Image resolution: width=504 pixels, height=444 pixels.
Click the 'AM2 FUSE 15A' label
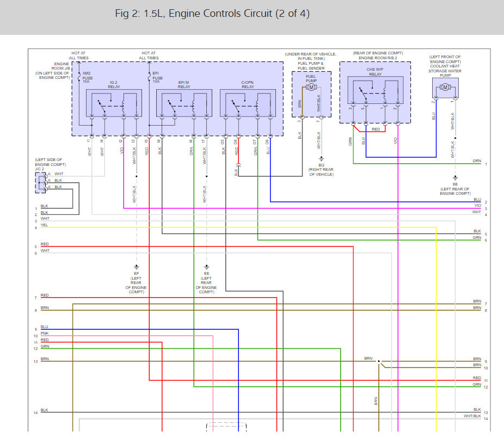pyautogui.click(x=88, y=77)
